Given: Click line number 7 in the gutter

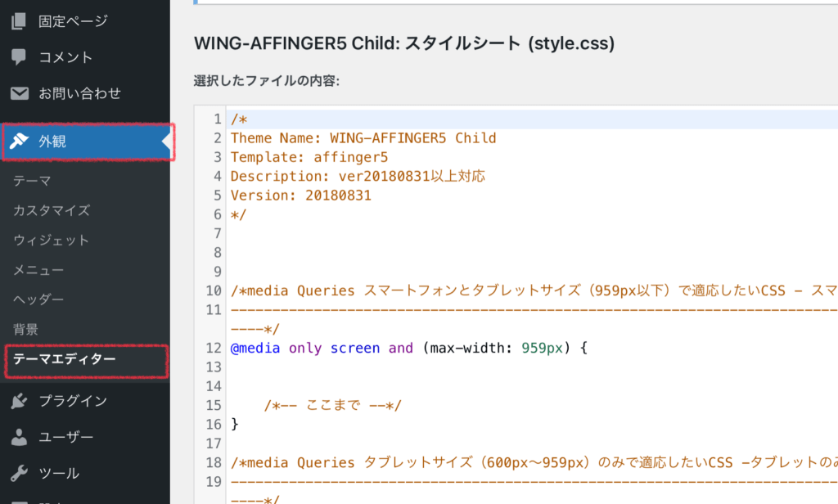Looking at the screenshot, I should [x=218, y=233].
